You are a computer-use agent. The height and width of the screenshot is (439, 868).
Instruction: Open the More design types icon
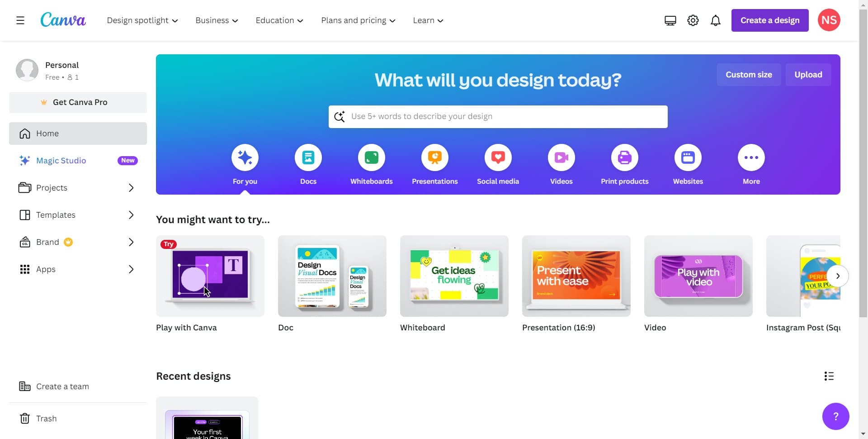point(751,157)
